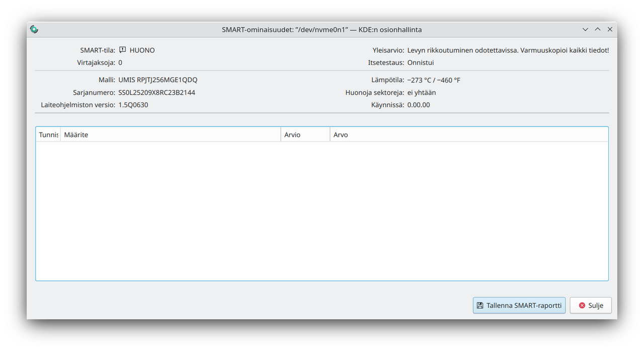Click the SMART-tila label
The image size is (644, 351).
pyautogui.click(x=98, y=50)
